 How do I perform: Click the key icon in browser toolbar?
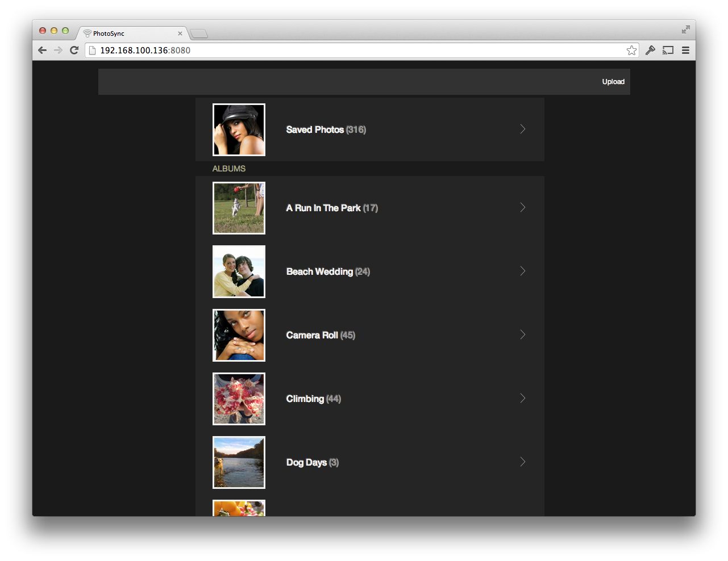(x=650, y=51)
